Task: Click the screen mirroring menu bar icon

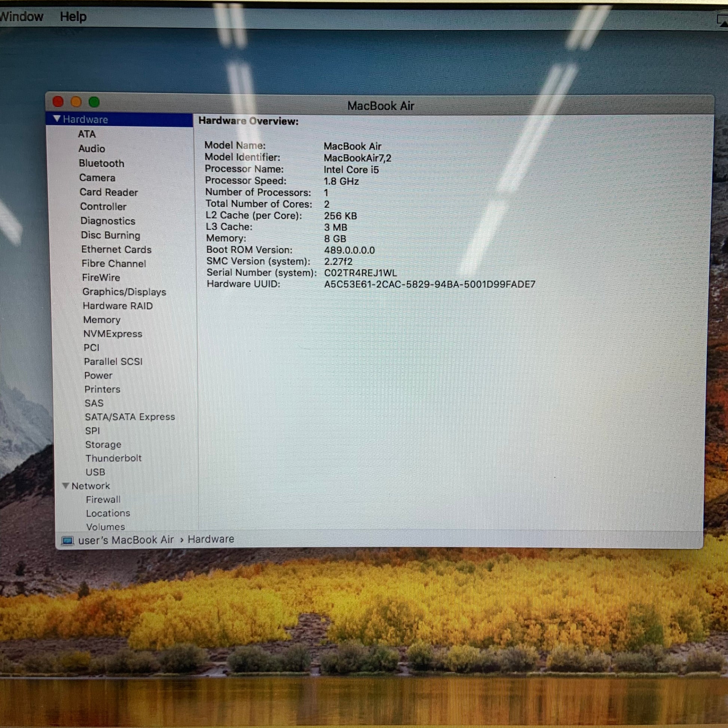Action: tap(722, 21)
